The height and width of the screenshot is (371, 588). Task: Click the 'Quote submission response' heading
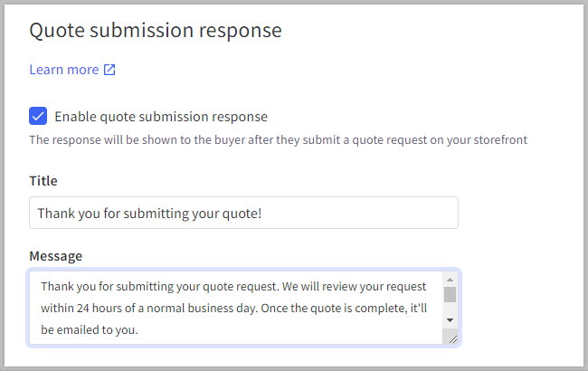[156, 31]
